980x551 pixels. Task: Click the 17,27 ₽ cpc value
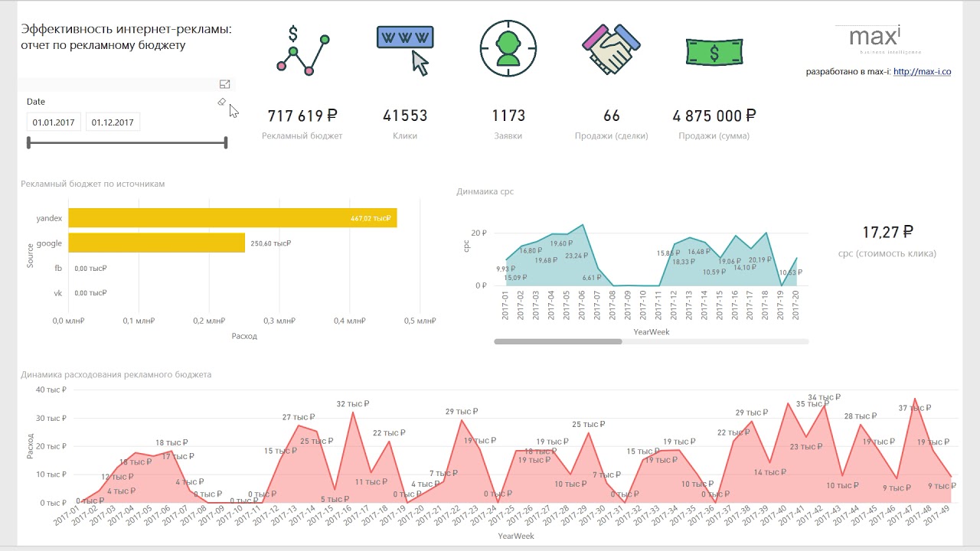888,232
